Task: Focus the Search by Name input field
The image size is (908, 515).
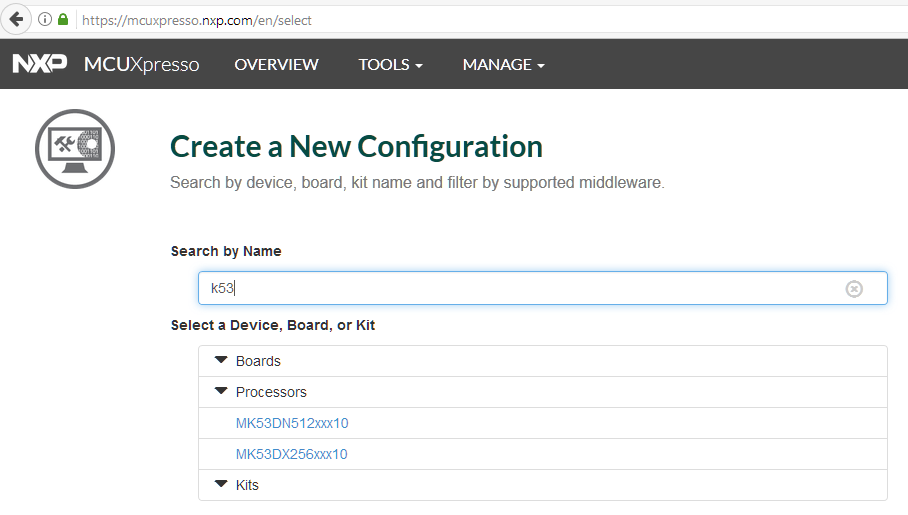Action: (x=520, y=288)
